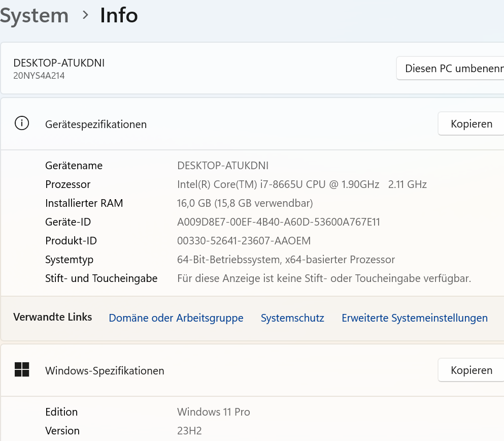The image size is (504, 441).
Task: Select the Systemtyp value 64-Bit-Betriebssystem
Action: coord(228,260)
